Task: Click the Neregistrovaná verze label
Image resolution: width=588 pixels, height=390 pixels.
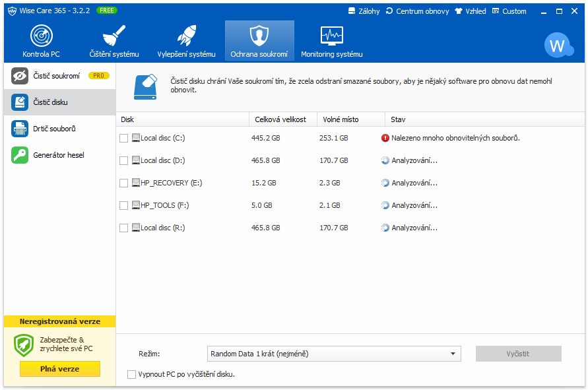Action: 60,321
